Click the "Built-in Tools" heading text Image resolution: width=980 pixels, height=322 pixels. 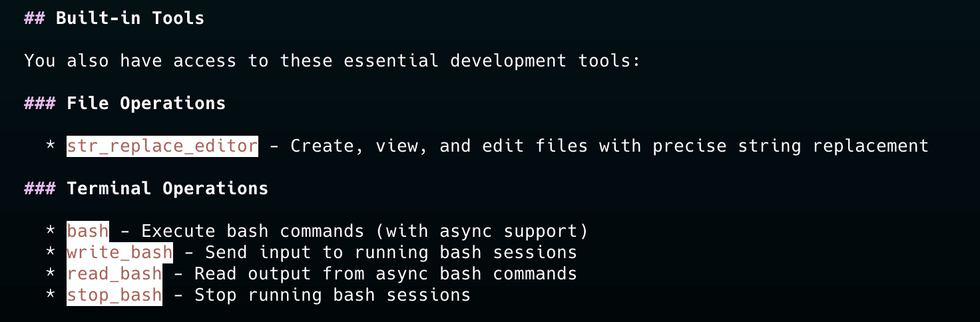[130, 19]
